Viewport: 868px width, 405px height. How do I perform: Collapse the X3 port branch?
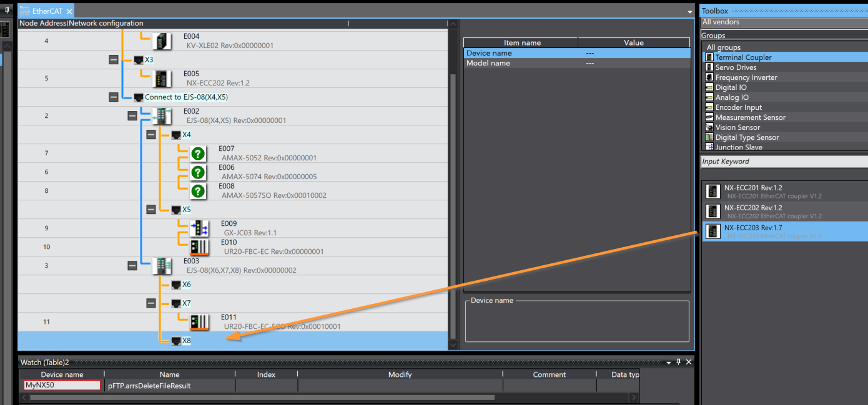tap(113, 60)
